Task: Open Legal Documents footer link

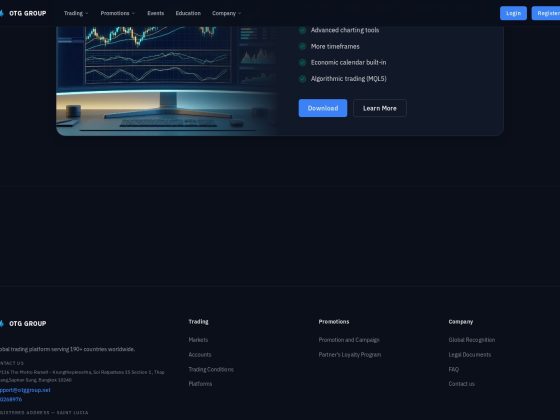Action: pyautogui.click(x=470, y=355)
